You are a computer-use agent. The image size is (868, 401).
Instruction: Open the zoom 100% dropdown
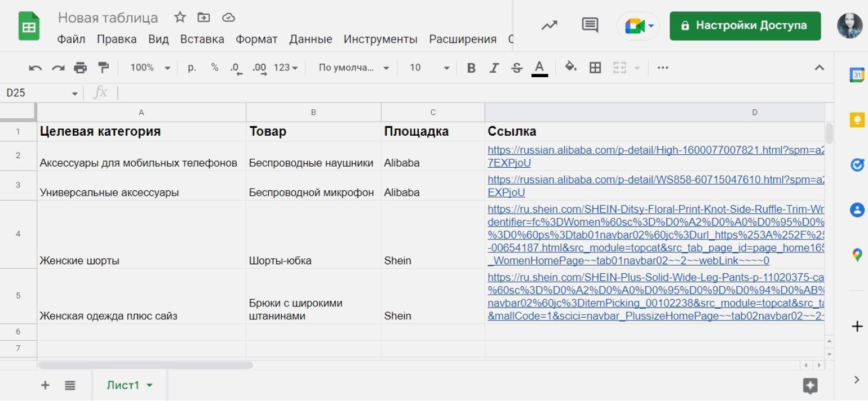click(150, 68)
